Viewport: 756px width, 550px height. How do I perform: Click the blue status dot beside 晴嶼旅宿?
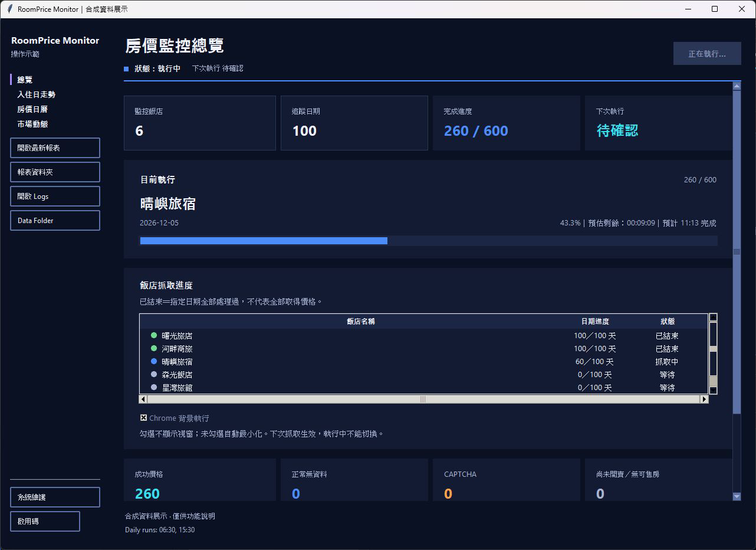click(x=154, y=361)
